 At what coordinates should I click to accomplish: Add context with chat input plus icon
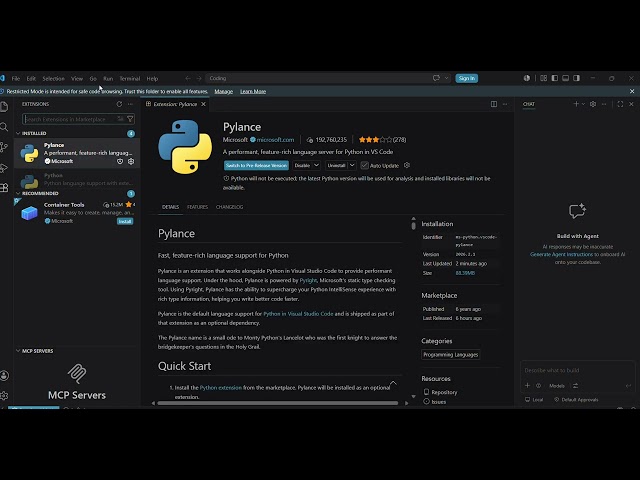[527, 385]
